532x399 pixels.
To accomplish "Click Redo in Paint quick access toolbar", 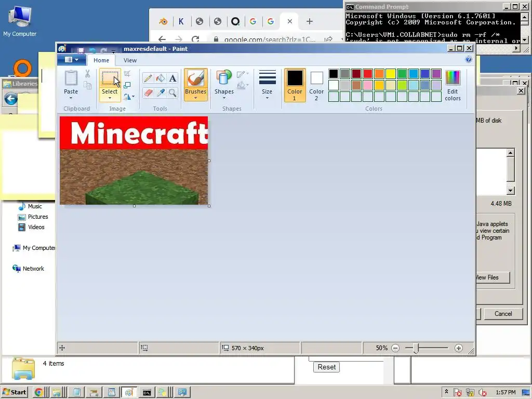I will tap(103, 50).
